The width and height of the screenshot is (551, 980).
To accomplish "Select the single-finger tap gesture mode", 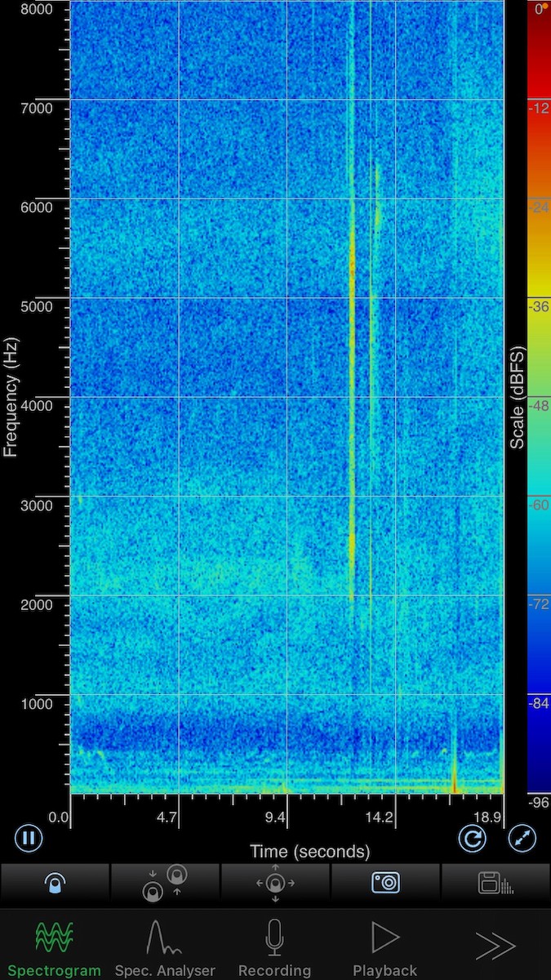I will [55, 883].
